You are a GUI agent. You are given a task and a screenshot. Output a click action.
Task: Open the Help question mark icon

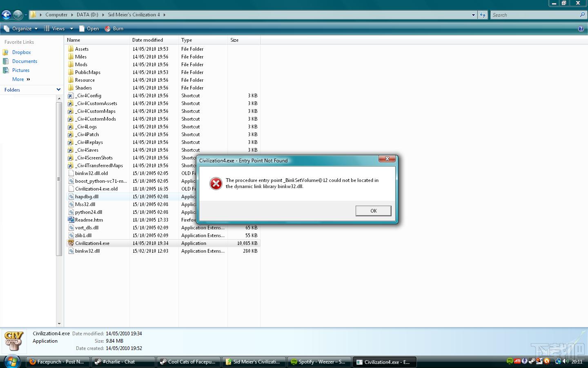click(581, 29)
